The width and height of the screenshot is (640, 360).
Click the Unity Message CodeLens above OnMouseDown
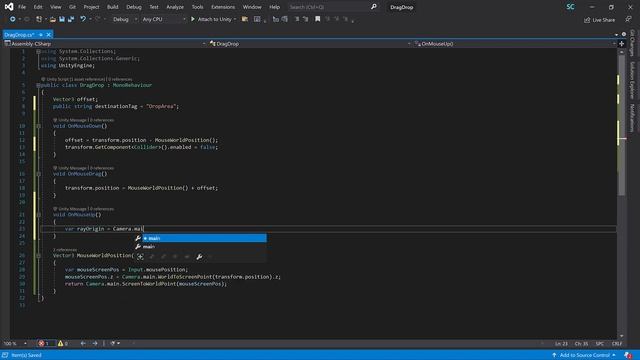[x=72, y=120]
